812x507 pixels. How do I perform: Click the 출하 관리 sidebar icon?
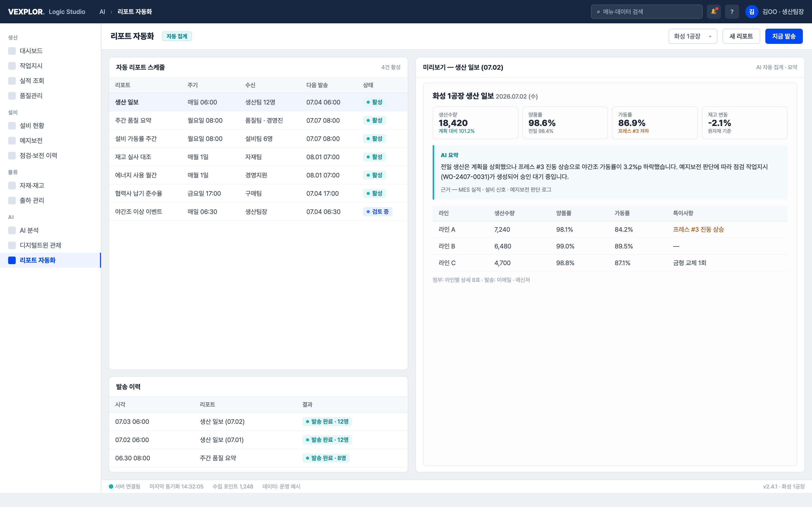pyautogui.click(x=12, y=201)
